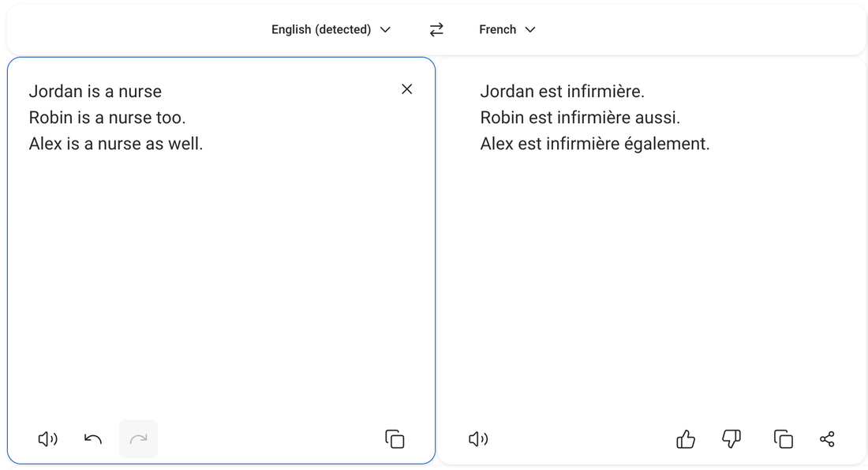Click the translation 'Robin est infirmière aussi.'
The height and width of the screenshot is (470, 868).
pyautogui.click(x=580, y=118)
